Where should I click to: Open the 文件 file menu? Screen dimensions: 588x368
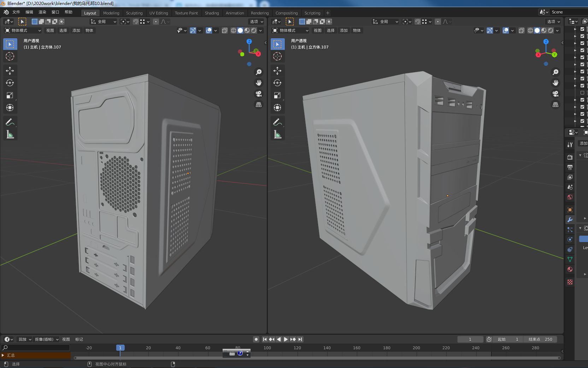[x=16, y=12]
